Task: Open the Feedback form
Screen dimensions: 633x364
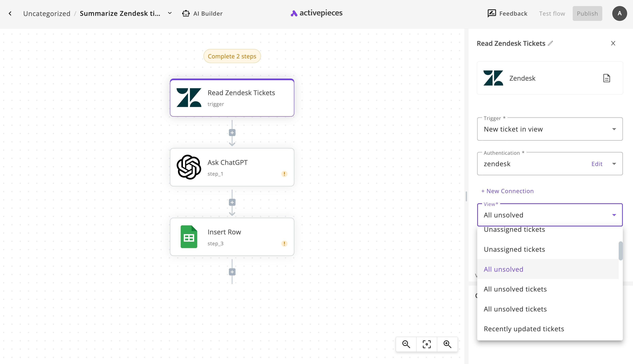Action: tap(507, 14)
